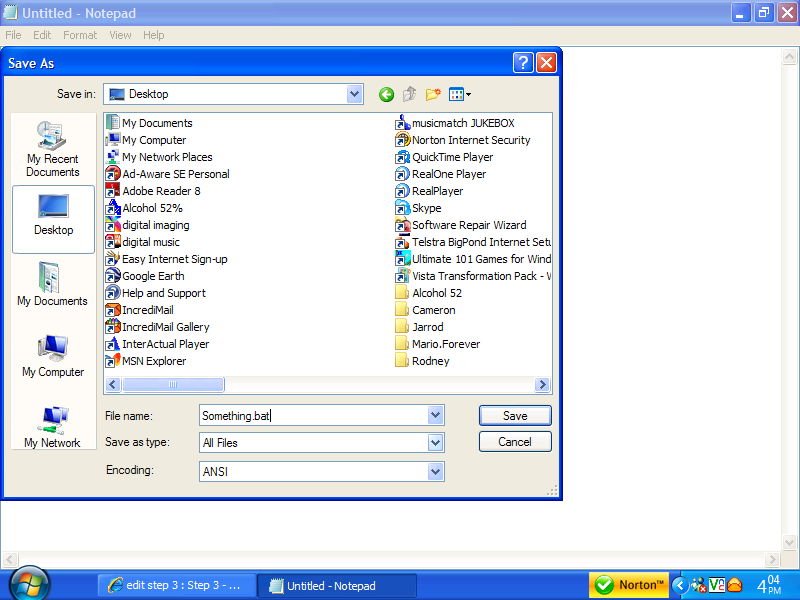Open Notepad File menu

pos(13,35)
